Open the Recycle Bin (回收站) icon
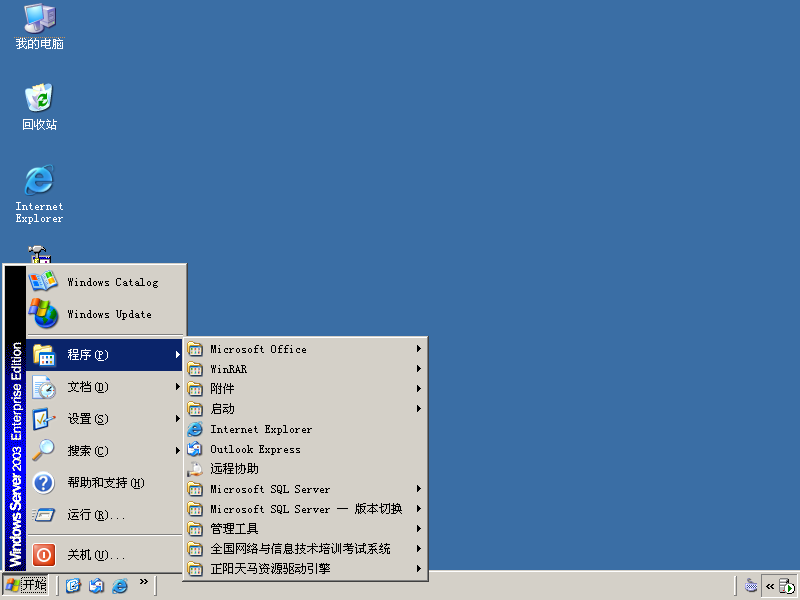The image size is (800, 600). coord(39,106)
